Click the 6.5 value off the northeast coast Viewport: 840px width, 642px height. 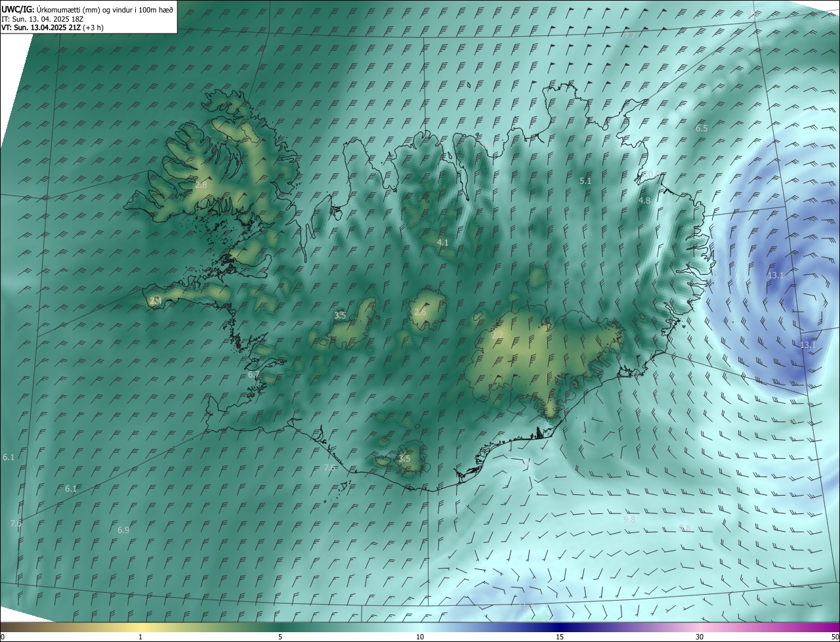click(x=702, y=129)
